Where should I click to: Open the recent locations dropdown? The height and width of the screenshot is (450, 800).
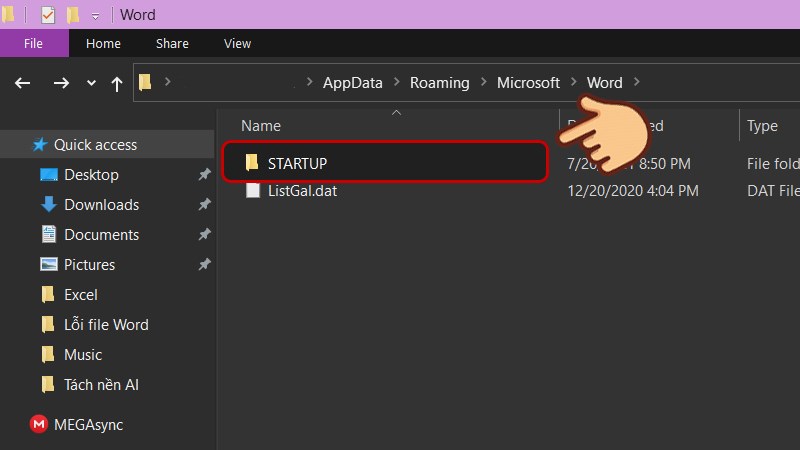pyautogui.click(x=91, y=83)
